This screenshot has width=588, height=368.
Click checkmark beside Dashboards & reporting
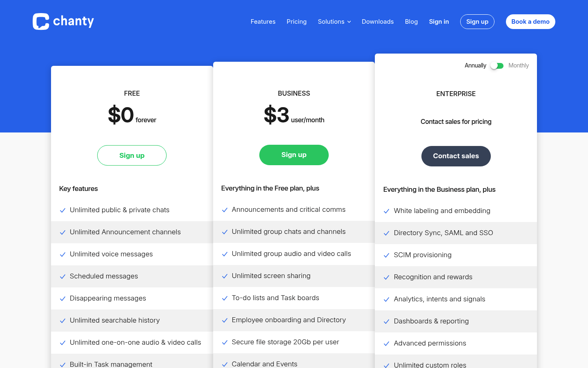(x=386, y=322)
